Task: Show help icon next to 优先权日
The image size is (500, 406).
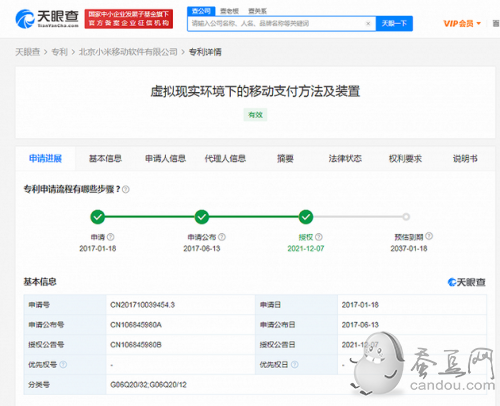Action: point(295,365)
